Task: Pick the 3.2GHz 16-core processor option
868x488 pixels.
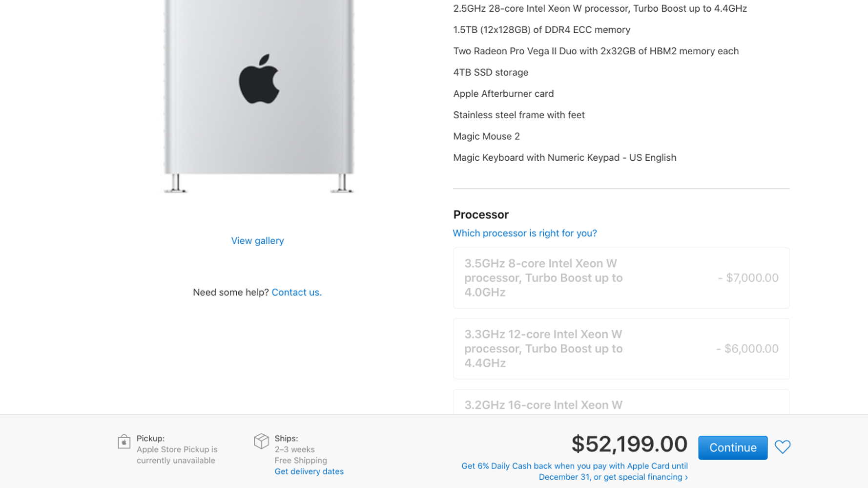Action: tap(620, 404)
